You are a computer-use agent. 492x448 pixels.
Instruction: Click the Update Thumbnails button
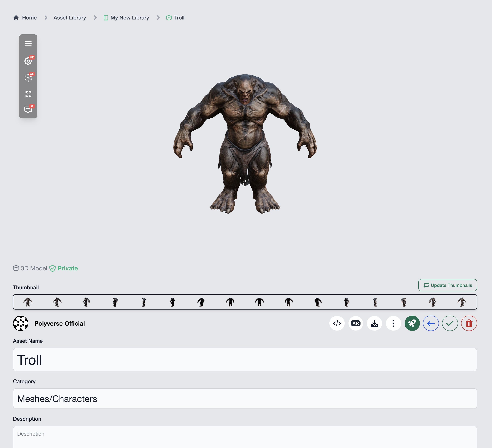point(447,285)
